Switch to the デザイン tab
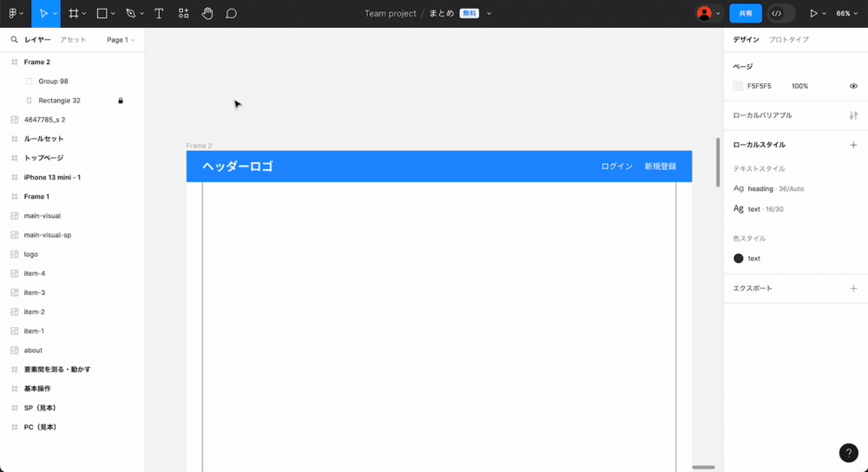The height and width of the screenshot is (472, 868). tap(746, 40)
